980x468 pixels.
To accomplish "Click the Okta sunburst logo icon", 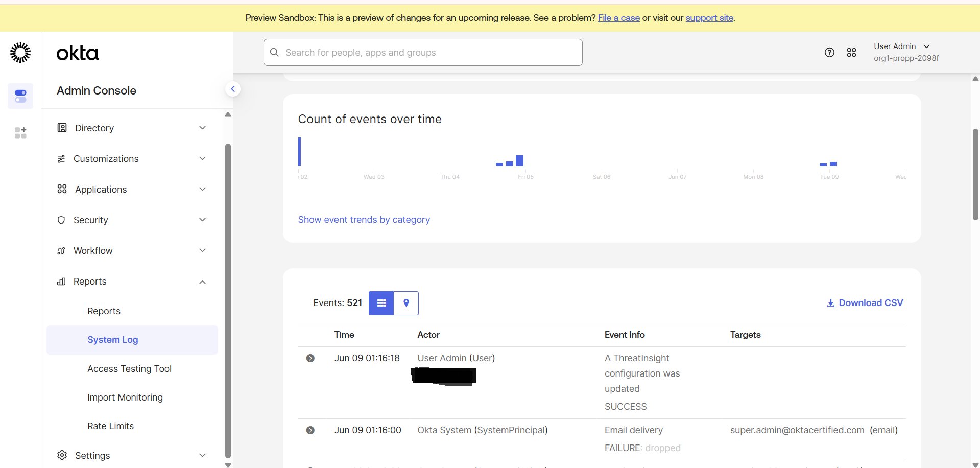I will (20, 53).
